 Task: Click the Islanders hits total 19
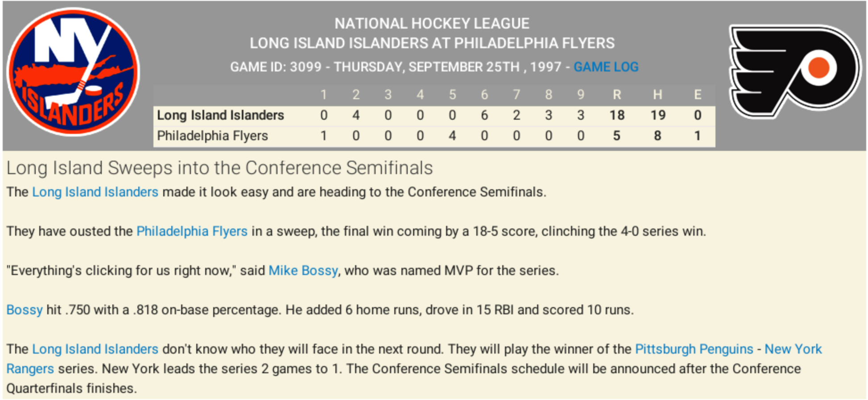point(657,115)
